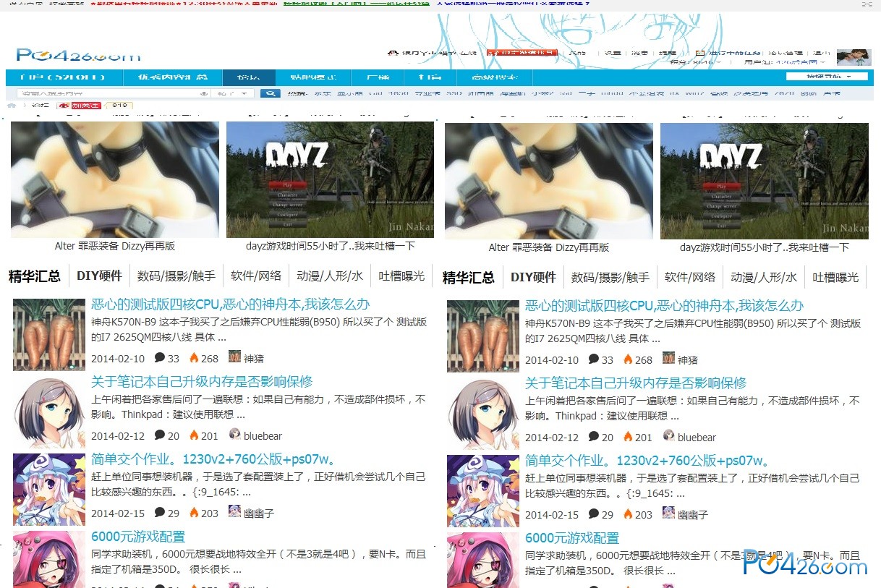Switch to 数码/摄影/触手 tab in the left column

[176, 276]
